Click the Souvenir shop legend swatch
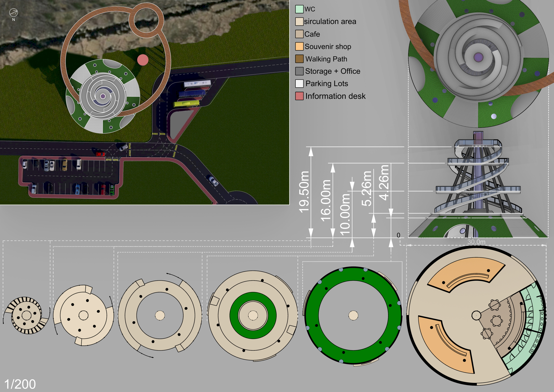This screenshot has width=554, height=392. click(299, 46)
